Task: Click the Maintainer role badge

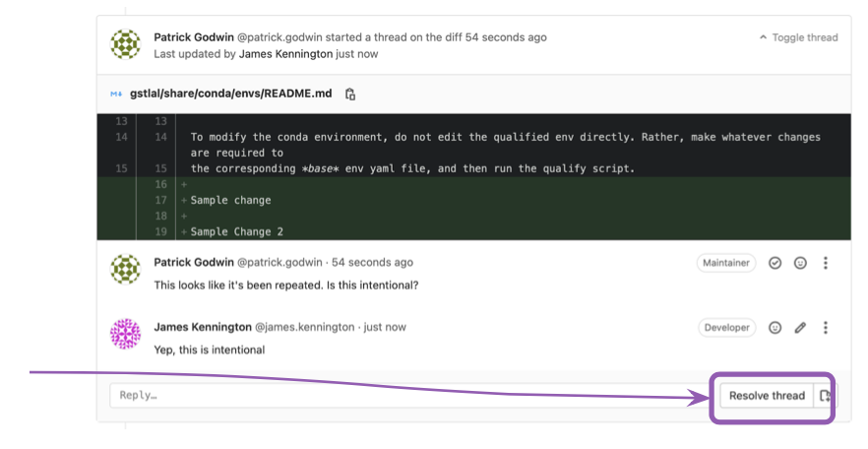Action: click(726, 263)
